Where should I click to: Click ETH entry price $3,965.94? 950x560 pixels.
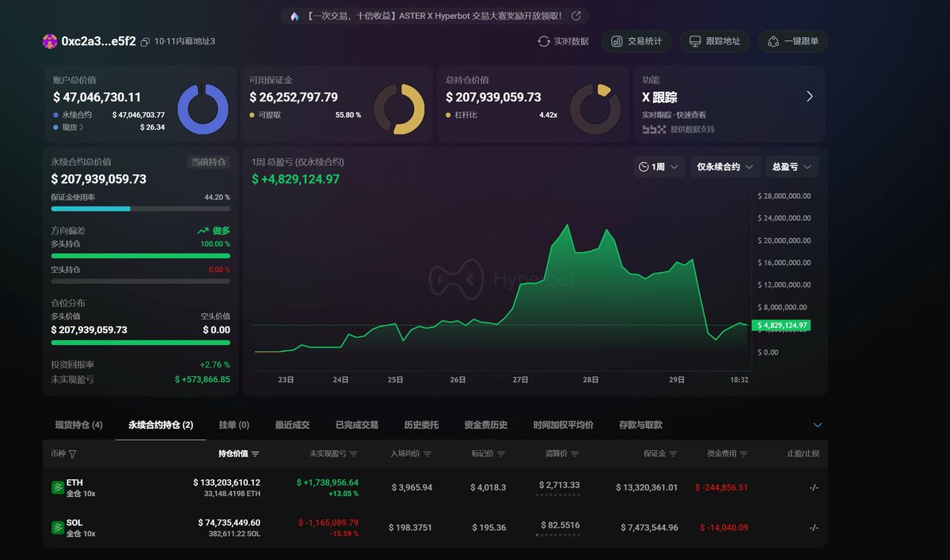tap(412, 487)
